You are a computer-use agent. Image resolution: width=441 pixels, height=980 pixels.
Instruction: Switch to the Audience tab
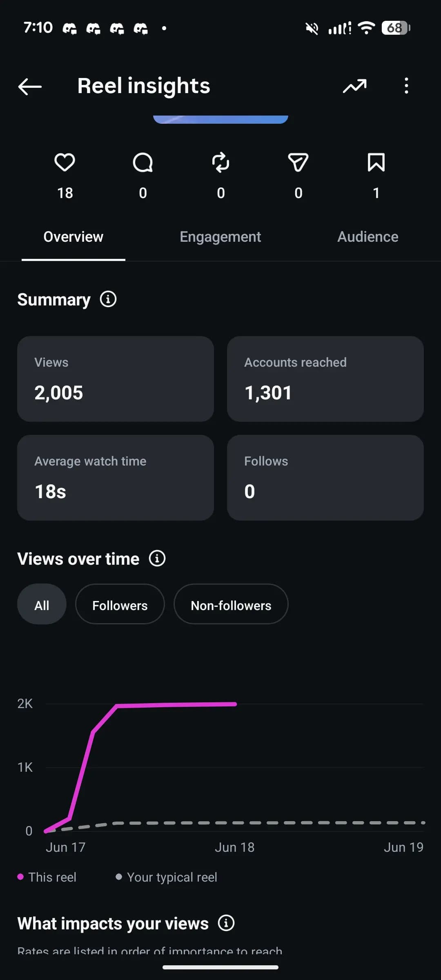(367, 237)
